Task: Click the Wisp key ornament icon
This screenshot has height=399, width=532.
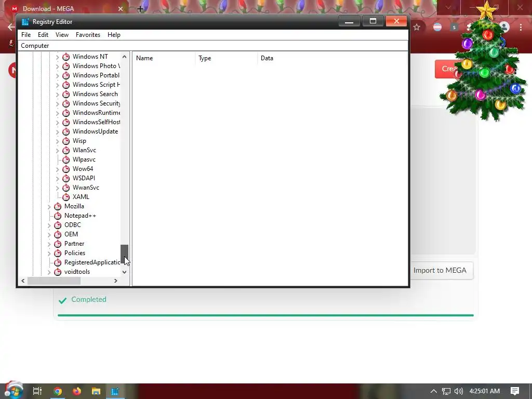Action: coord(66,141)
